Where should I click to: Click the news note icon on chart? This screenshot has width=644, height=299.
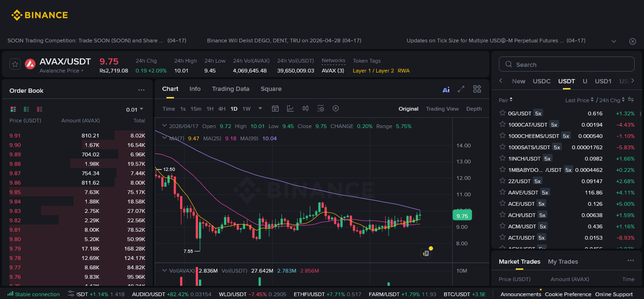pyautogui.click(x=426, y=253)
